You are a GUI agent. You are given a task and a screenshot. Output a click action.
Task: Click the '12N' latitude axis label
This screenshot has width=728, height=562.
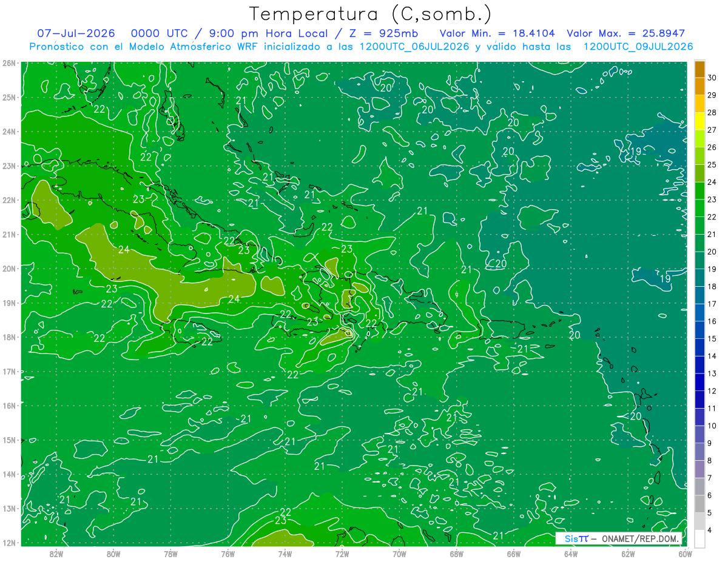8,543
